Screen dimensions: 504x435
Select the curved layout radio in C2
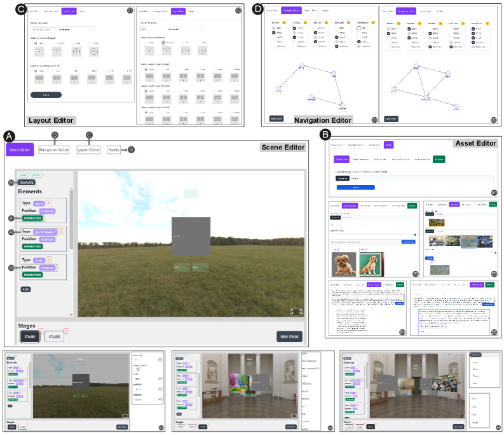click(x=163, y=43)
